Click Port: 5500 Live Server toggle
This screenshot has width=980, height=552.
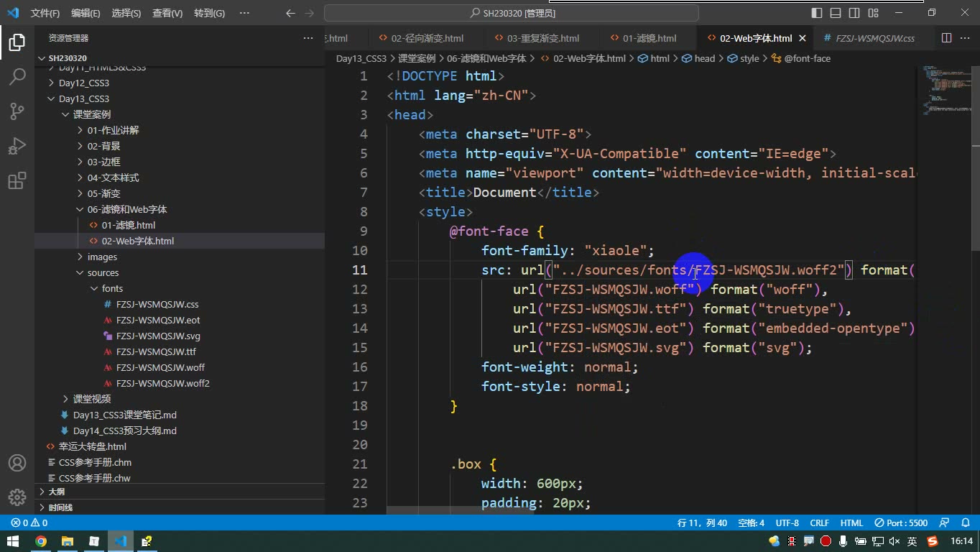[901, 523]
